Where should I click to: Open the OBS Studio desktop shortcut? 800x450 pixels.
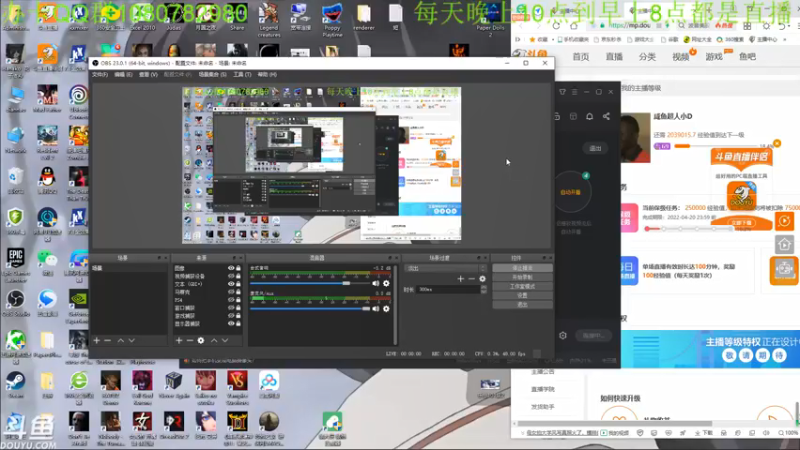[15, 303]
